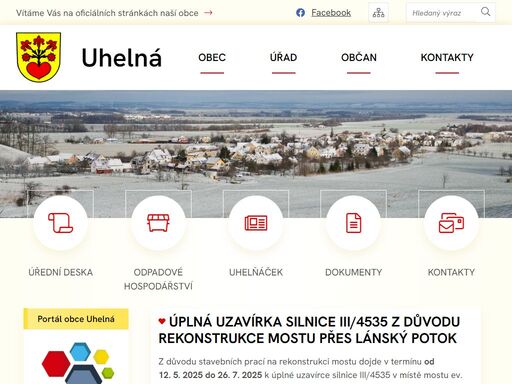Click the hexagon portal logo image

pos(78,363)
